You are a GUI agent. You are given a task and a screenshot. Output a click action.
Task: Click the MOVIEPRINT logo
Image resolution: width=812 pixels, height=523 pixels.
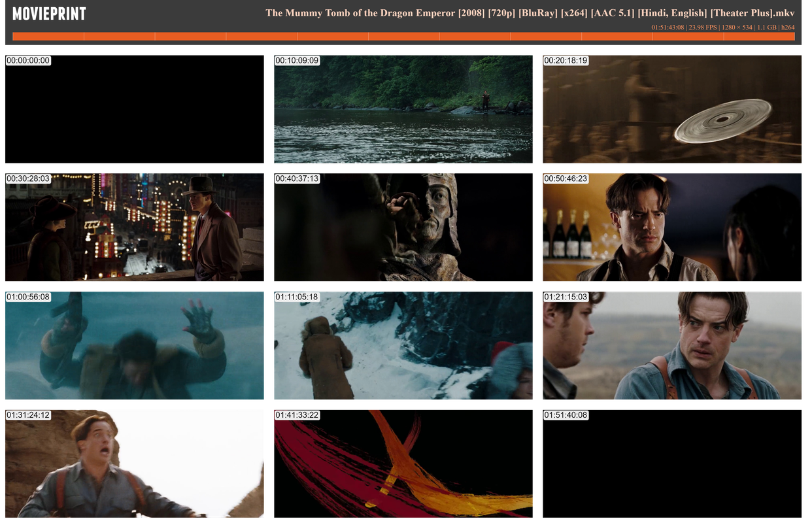49,14
